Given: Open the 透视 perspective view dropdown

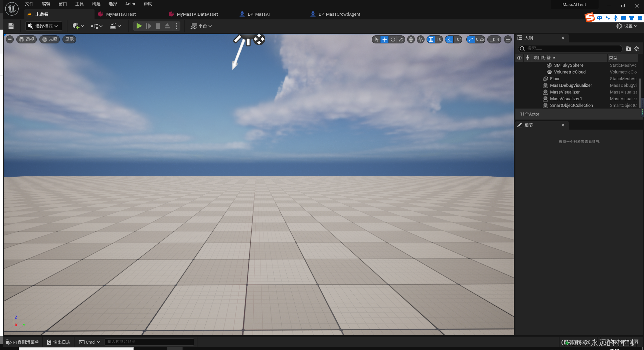Looking at the screenshot, I should coord(26,39).
